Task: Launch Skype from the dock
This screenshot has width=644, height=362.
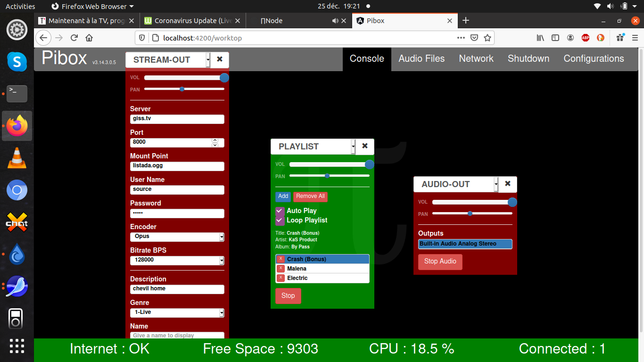Action: (x=17, y=61)
